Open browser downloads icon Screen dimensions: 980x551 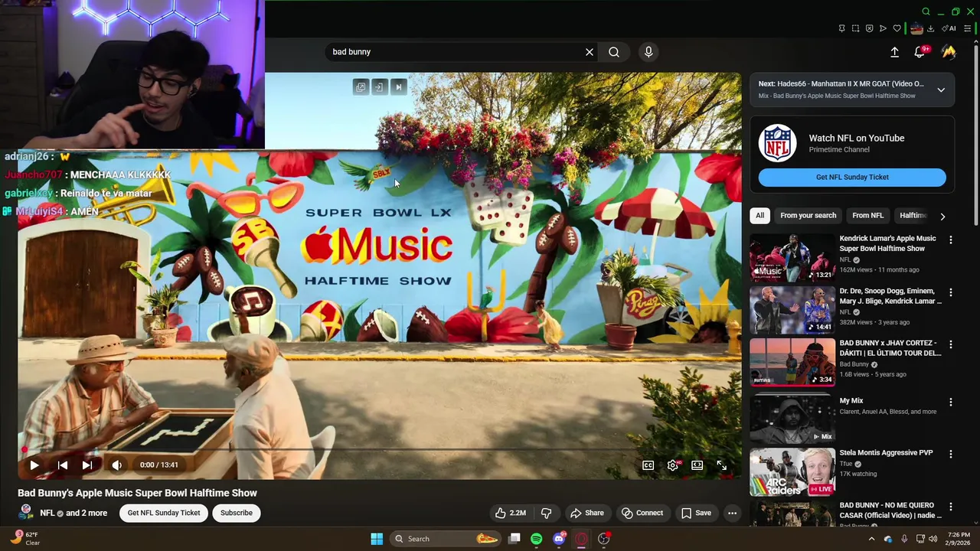930,28
